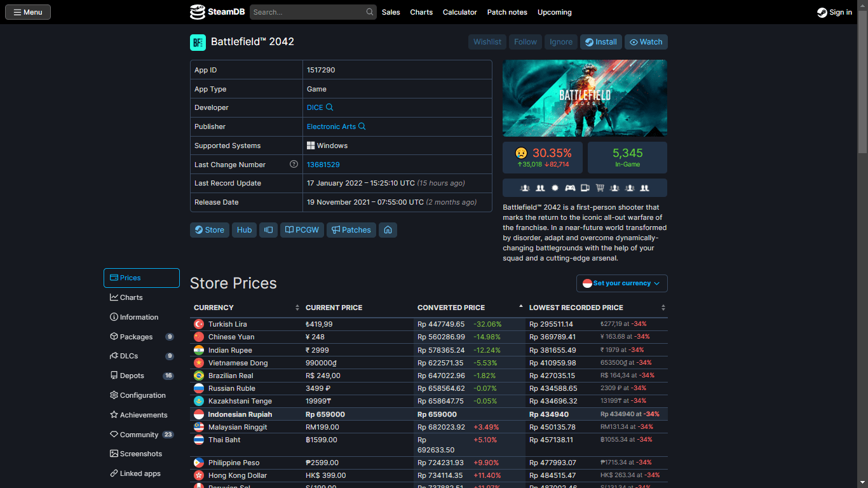Click the SteamDB logo
The height and width of the screenshot is (488, 868).
pyautogui.click(x=217, y=12)
